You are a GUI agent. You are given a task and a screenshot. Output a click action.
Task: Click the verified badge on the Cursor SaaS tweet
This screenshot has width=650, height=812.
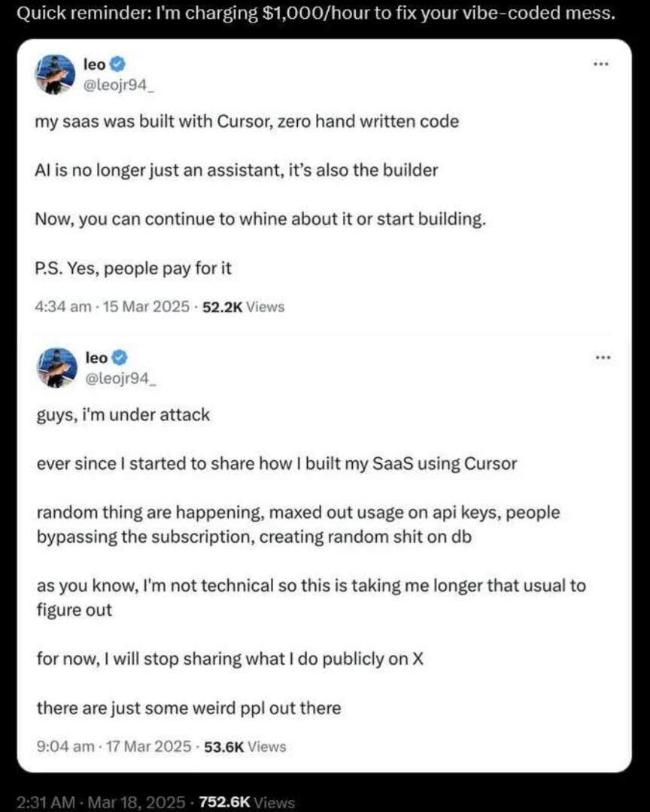pos(117,65)
